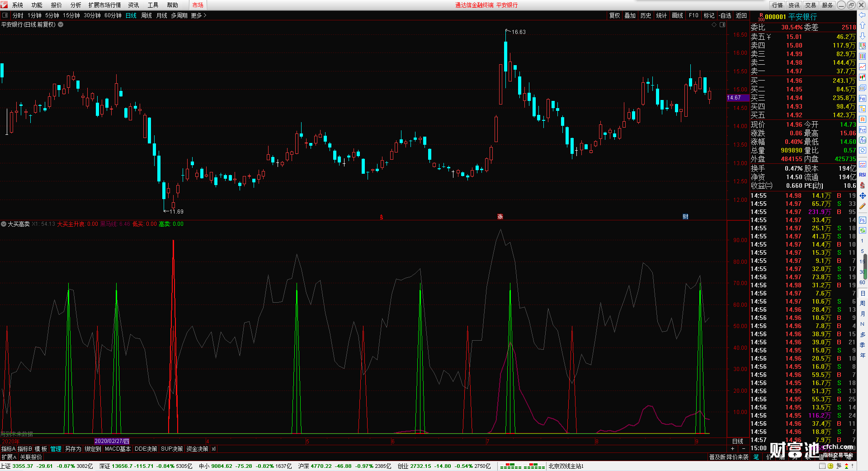This screenshot has width=868, height=471.
Task: Click the TDX red logo icon
Action: coord(4,5)
